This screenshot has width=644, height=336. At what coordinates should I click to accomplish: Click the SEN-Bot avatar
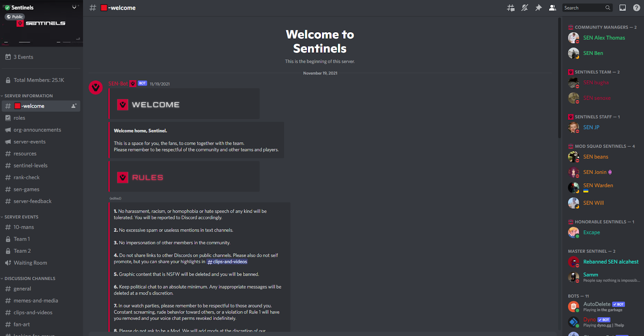tap(96, 87)
